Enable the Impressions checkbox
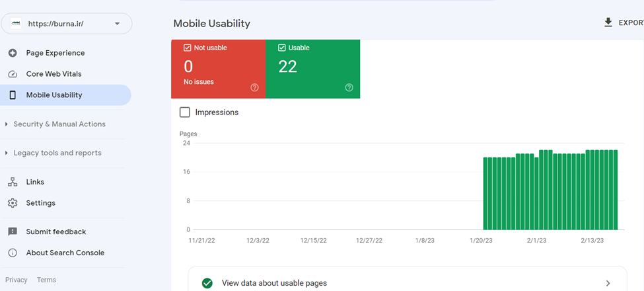644x291 pixels. 185,112
